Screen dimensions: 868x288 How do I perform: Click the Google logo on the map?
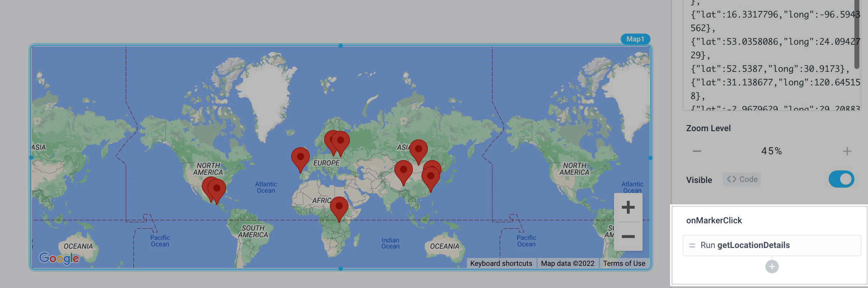click(x=59, y=258)
